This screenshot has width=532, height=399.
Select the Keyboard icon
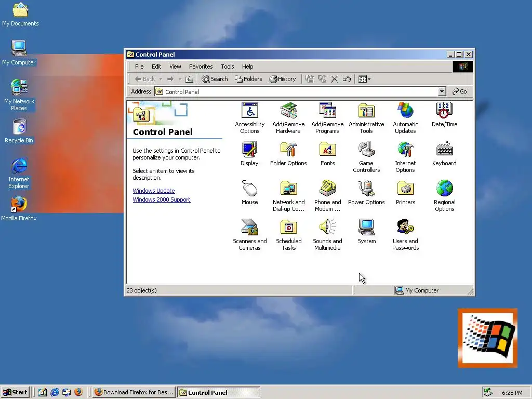point(445,154)
